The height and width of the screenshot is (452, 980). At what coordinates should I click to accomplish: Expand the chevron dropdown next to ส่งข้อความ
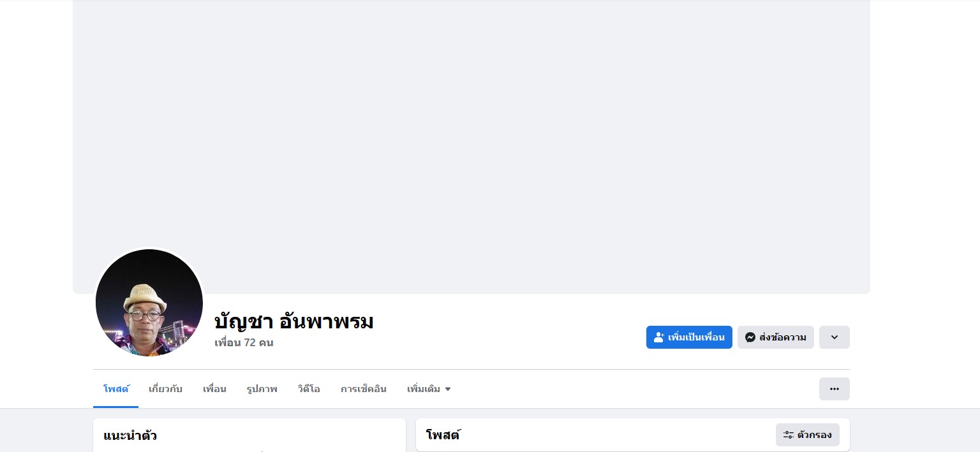click(x=834, y=337)
